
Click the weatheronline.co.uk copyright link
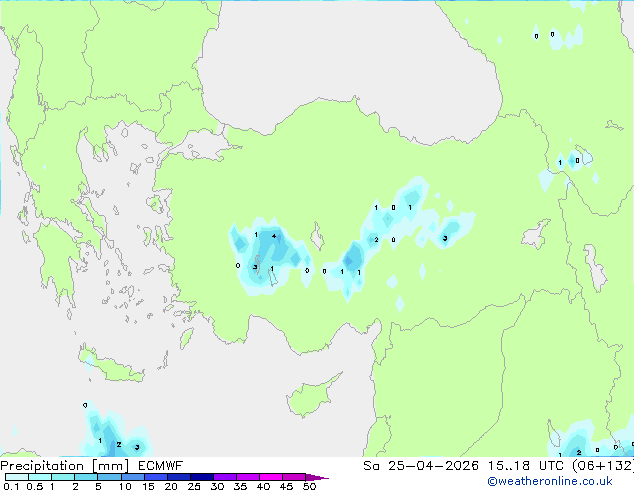[550, 481]
